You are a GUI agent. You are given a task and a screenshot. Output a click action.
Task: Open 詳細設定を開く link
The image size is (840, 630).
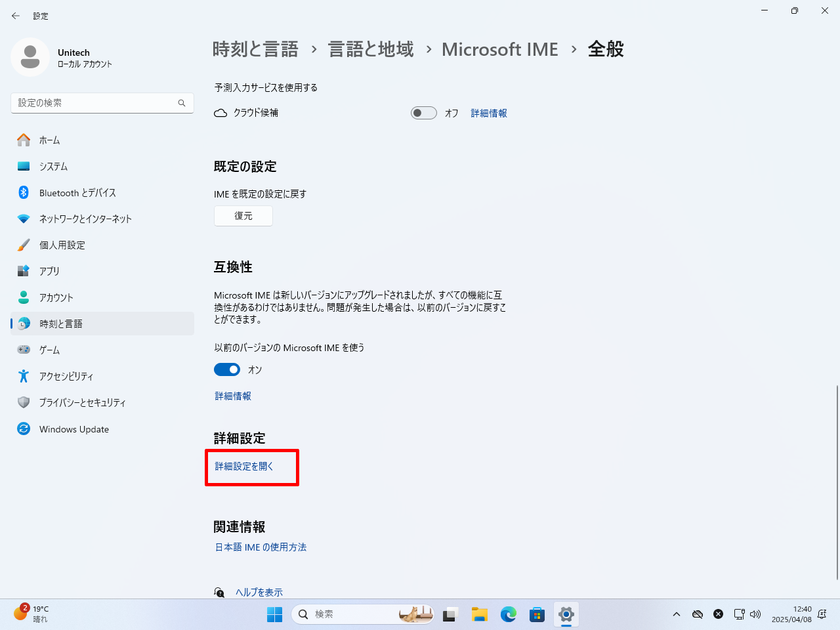click(244, 466)
